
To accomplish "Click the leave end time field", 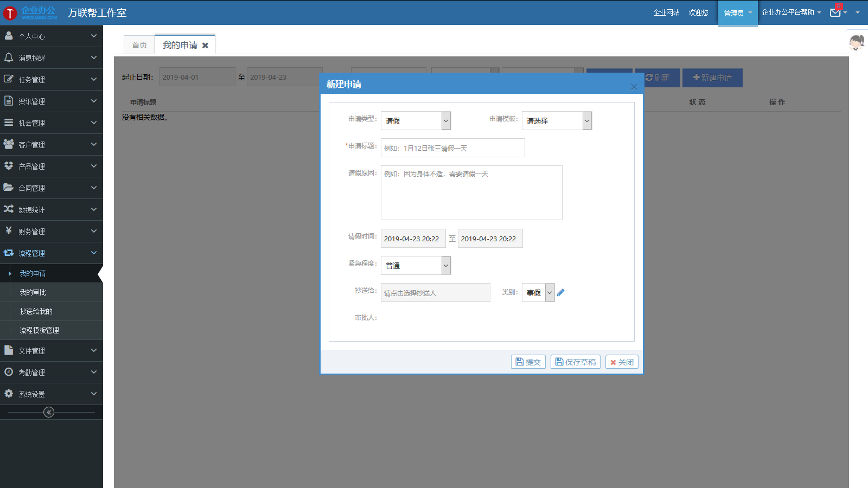I will click(490, 238).
